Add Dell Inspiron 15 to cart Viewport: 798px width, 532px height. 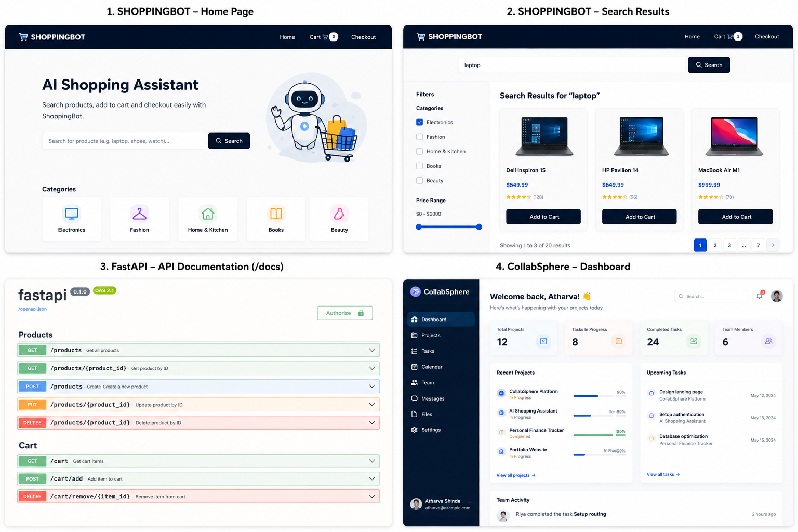pyautogui.click(x=544, y=217)
